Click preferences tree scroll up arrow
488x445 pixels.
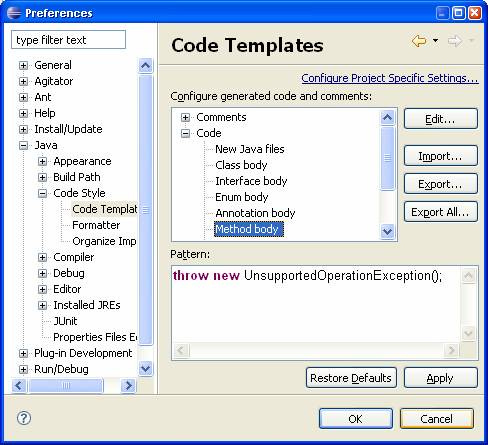146,65
